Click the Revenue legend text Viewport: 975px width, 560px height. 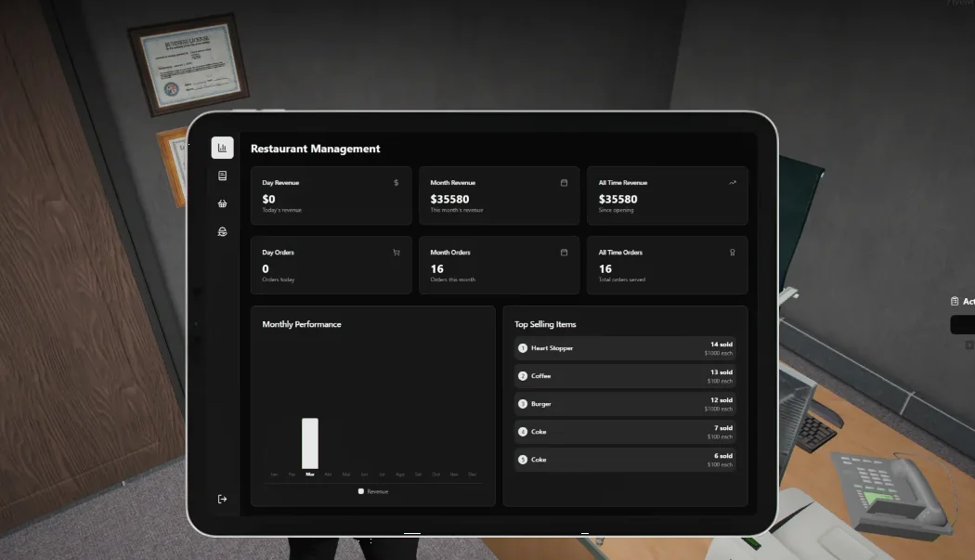pyautogui.click(x=377, y=491)
